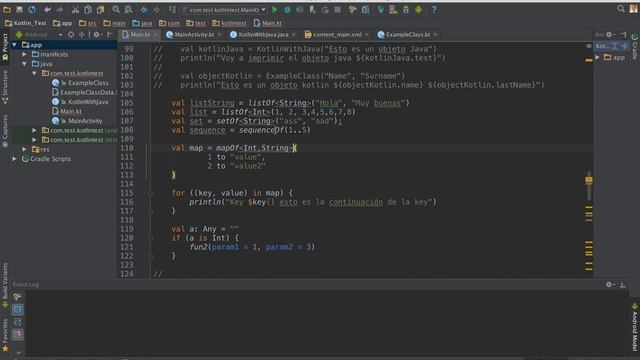Screen dimensions: 640x360
Task: Click the main breadcrumb folder
Action: click(x=114, y=23)
